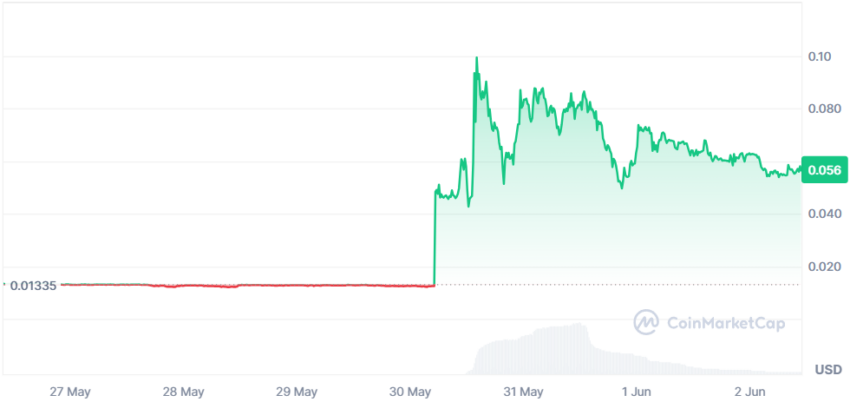This screenshot has width=850, height=402.
Task: Click the 30 May date label
Action: tap(410, 392)
